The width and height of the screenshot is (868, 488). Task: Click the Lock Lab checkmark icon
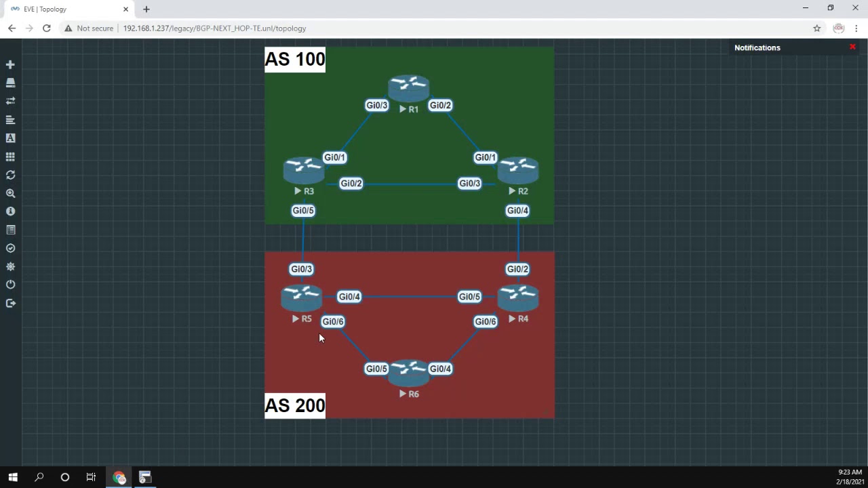point(10,248)
